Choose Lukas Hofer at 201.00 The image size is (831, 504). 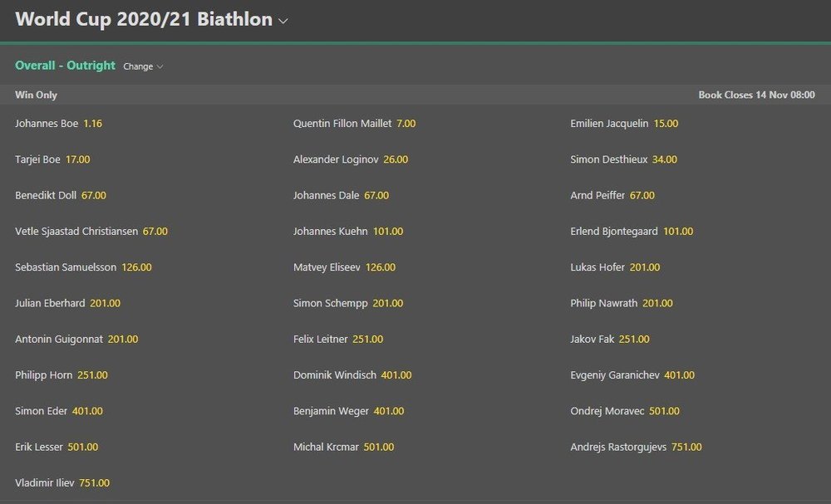644,267
